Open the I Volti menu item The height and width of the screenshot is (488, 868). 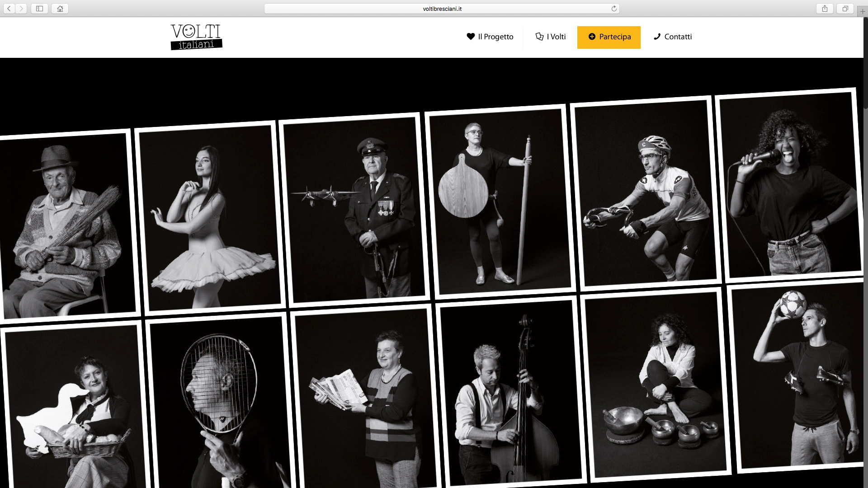coord(551,37)
